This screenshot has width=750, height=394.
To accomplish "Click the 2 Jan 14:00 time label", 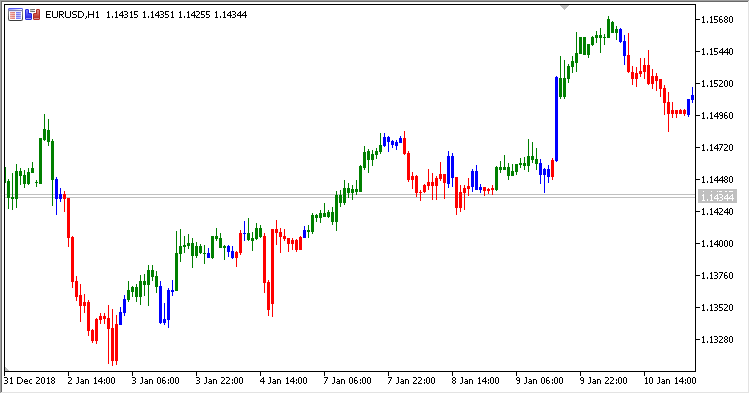I will pyautogui.click(x=92, y=381).
